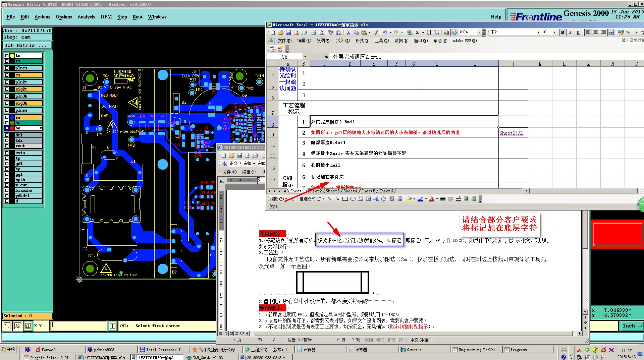
Task: Open Excel font name 宋体 dropdown
Action: point(538,33)
